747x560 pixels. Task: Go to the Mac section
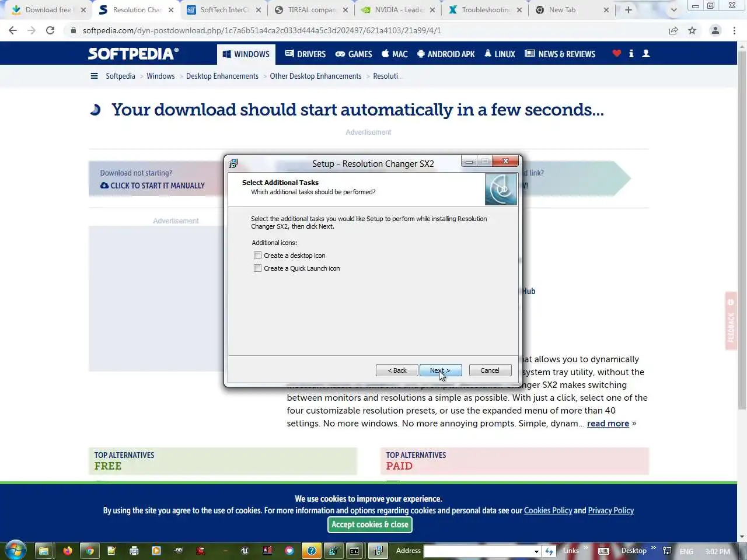[395, 54]
